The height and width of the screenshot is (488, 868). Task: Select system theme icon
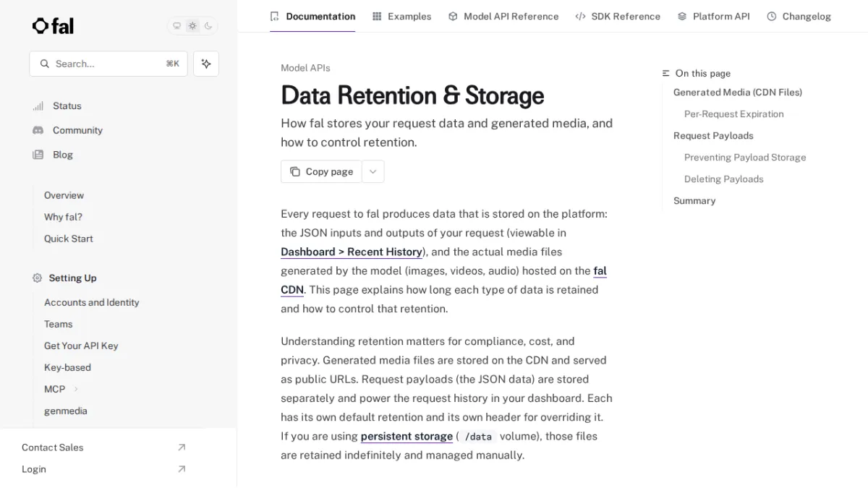176,26
